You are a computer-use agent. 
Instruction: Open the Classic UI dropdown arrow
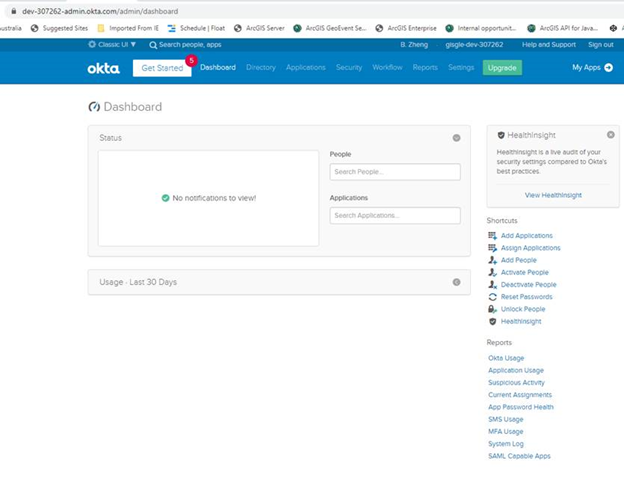[133, 44]
